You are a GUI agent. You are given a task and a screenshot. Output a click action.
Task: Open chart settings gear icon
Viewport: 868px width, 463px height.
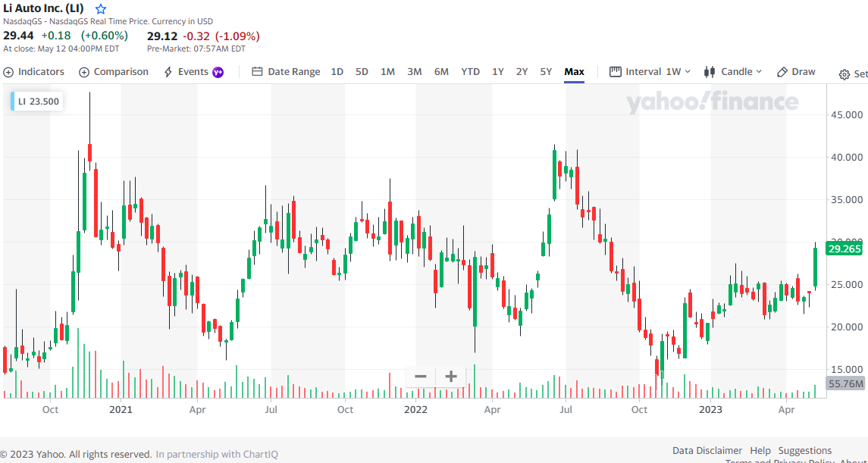pyautogui.click(x=844, y=75)
